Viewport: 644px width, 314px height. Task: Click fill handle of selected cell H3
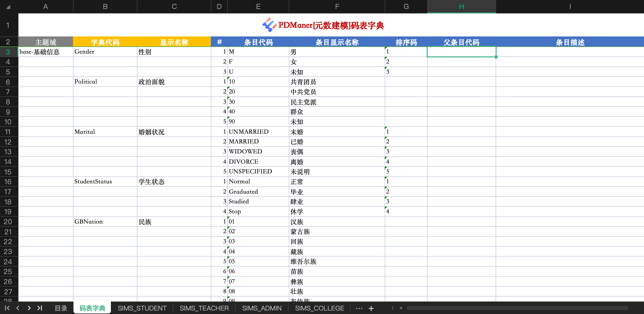click(496, 57)
